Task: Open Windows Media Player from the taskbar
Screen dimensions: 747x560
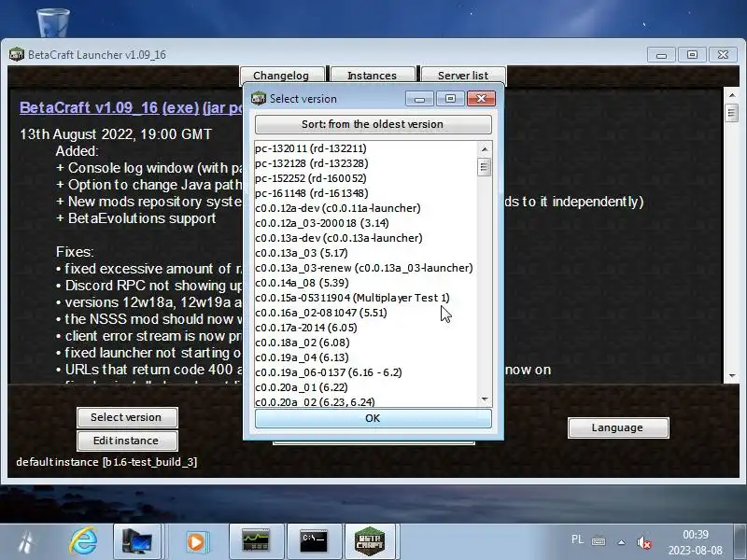Action: (196, 542)
